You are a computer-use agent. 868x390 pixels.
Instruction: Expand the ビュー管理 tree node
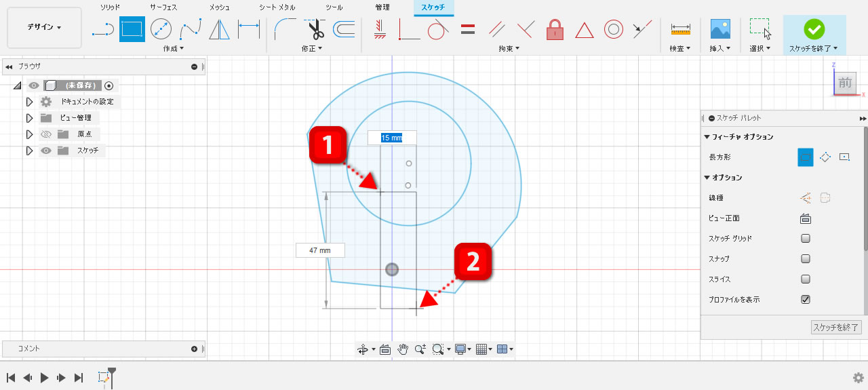(29, 118)
